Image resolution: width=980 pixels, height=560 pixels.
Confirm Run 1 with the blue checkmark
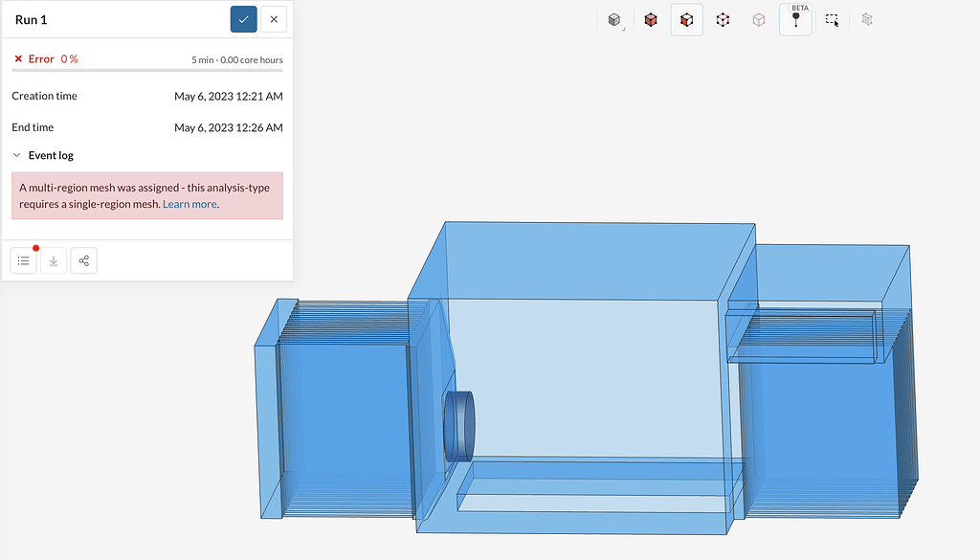(x=242, y=19)
